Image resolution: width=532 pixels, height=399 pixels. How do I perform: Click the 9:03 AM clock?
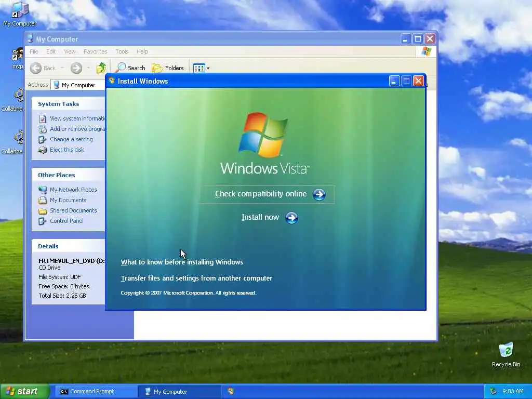point(513,392)
